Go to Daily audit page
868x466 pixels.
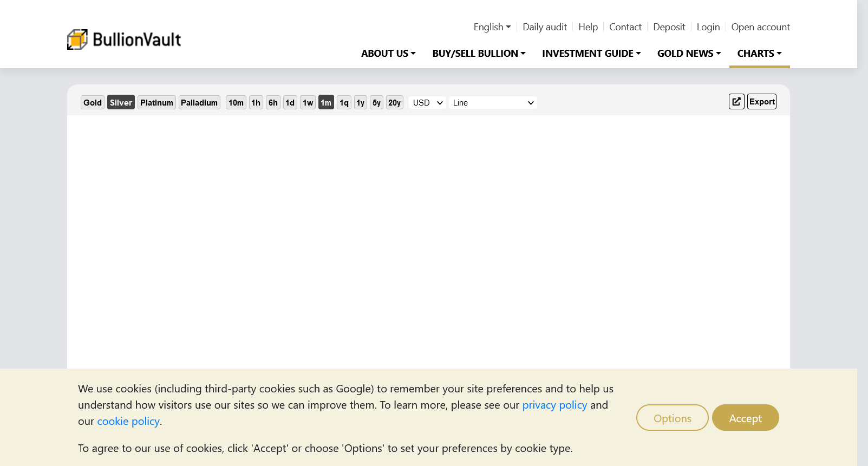(x=545, y=27)
